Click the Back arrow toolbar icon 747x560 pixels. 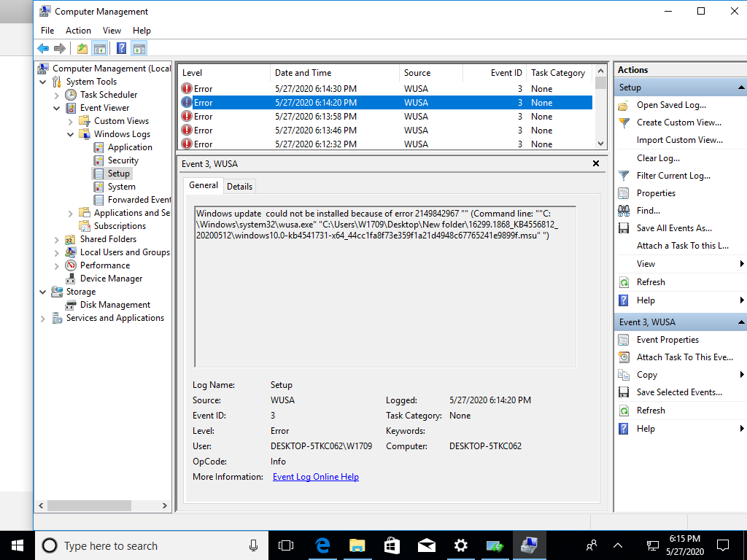pyautogui.click(x=43, y=48)
